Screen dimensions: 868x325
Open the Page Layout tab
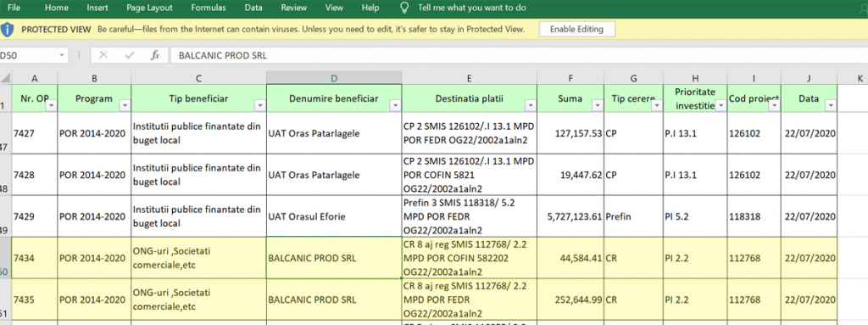click(x=149, y=8)
